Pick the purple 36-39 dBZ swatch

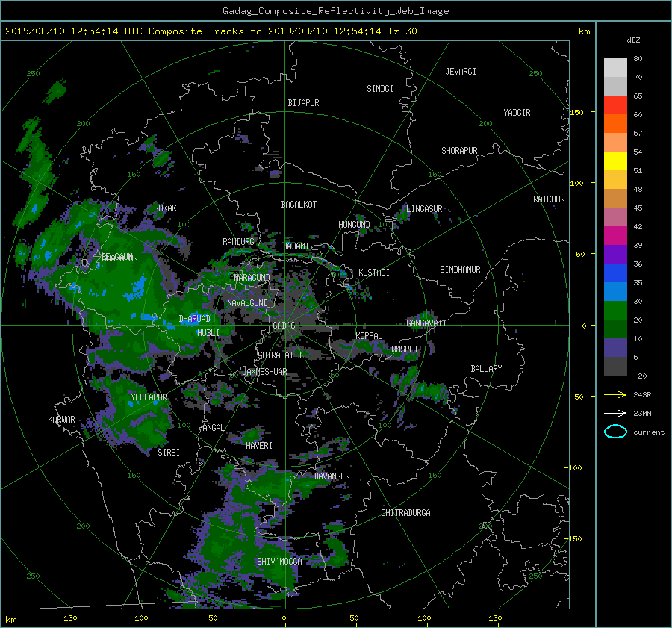[x=615, y=254]
